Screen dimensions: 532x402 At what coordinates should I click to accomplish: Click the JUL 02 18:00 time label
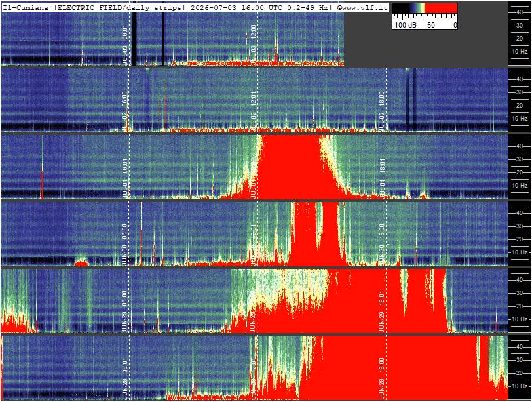pyautogui.click(x=382, y=111)
